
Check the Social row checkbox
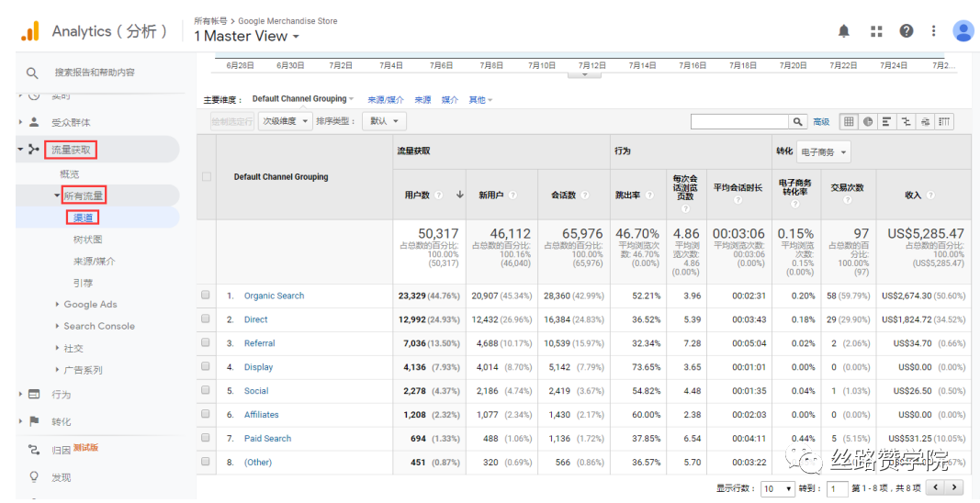[x=206, y=390]
